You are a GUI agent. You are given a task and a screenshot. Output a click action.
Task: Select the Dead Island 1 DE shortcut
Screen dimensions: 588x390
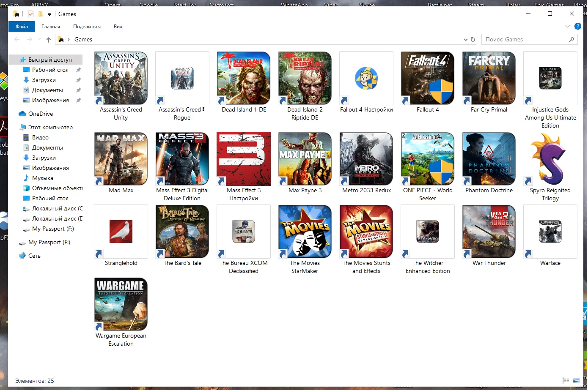244,78
